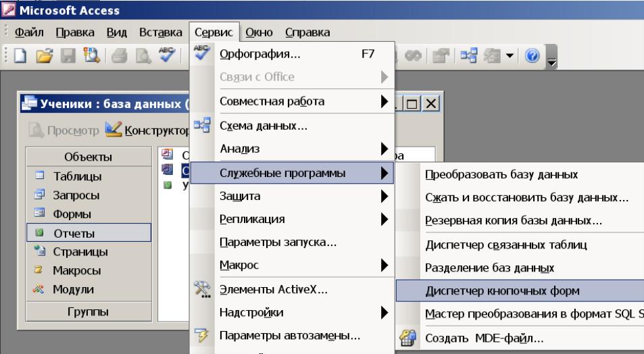Choose Диспетчер связанных таблиц

click(520, 245)
